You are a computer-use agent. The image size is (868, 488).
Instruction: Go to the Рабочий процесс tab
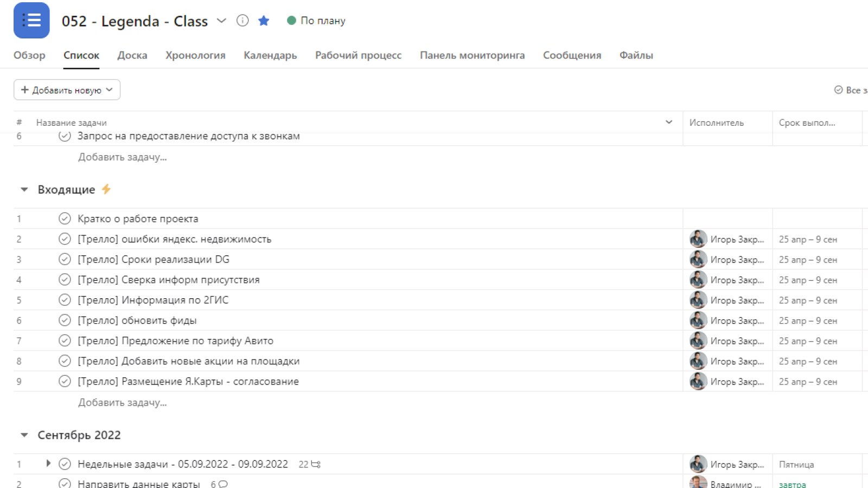coord(359,55)
